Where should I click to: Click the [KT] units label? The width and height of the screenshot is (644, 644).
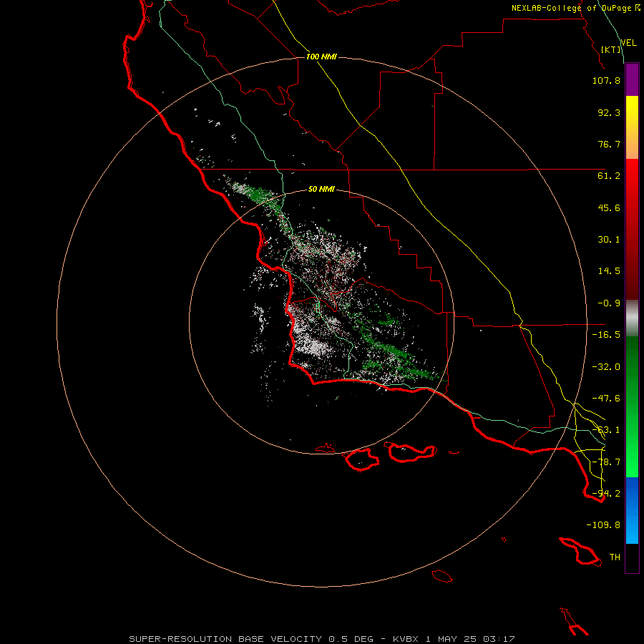point(611,49)
